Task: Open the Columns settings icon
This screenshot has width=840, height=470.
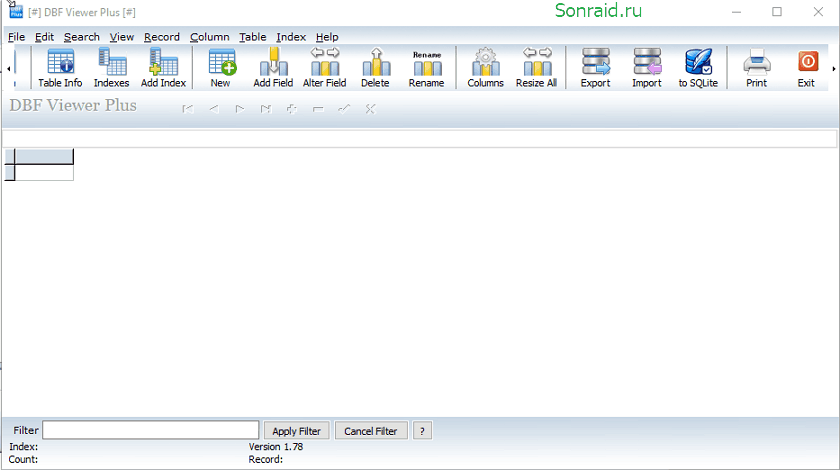Action: (x=485, y=68)
